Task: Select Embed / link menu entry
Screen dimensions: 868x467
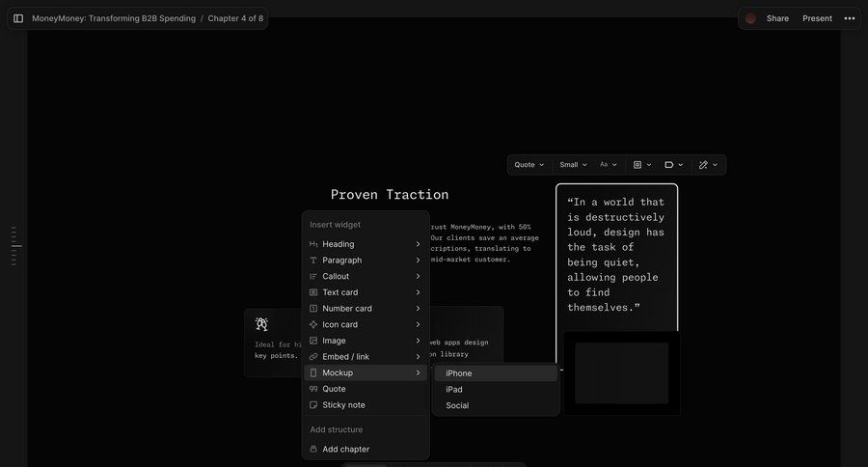Action: (366, 357)
